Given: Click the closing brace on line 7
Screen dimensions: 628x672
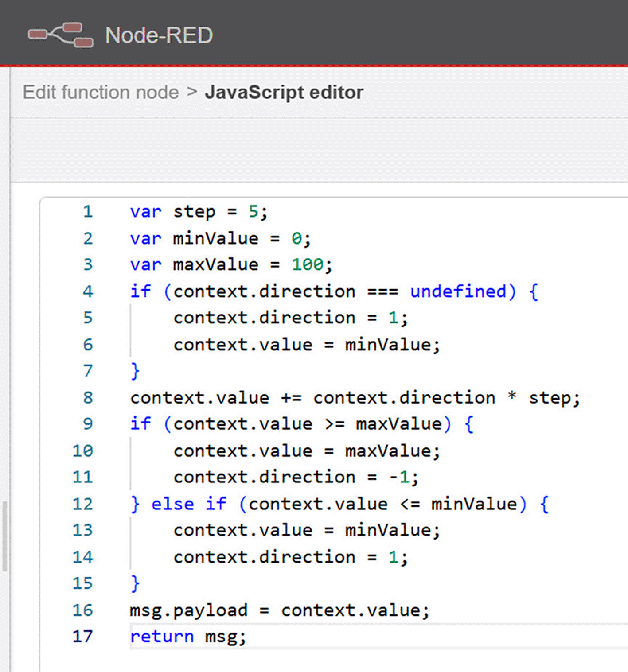Looking at the screenshot, I should (135, 371).
